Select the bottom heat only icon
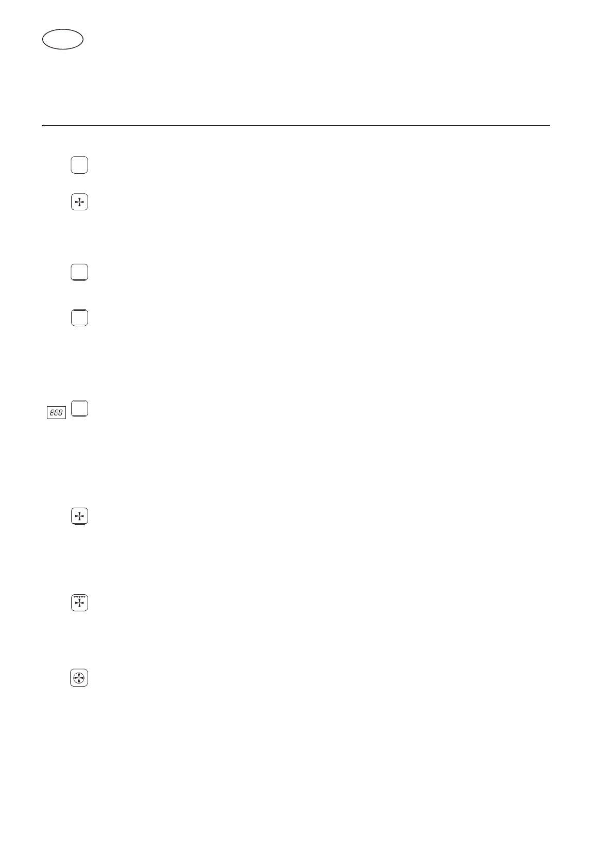 click(79, 272)
